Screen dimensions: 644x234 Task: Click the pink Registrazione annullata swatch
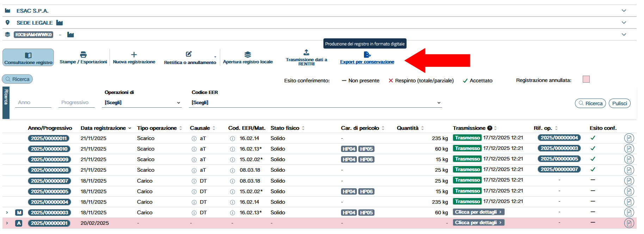(x=586, y=79)
